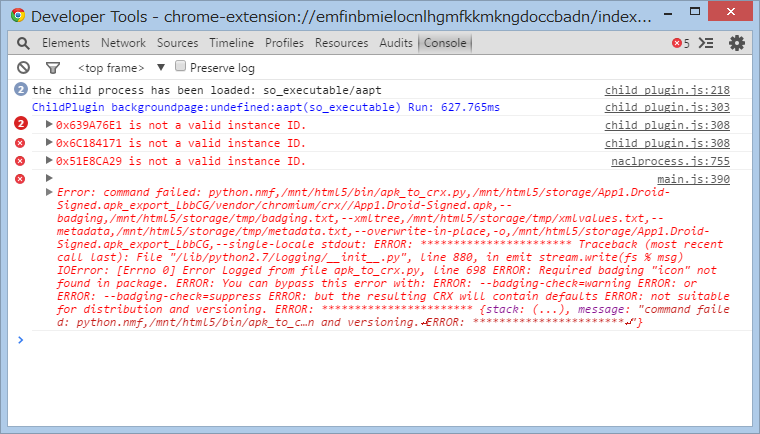760x434 pixels.
Task: Open child_plugin.js:308 link beside 0x639A76E1
Action: coord(667,125)
